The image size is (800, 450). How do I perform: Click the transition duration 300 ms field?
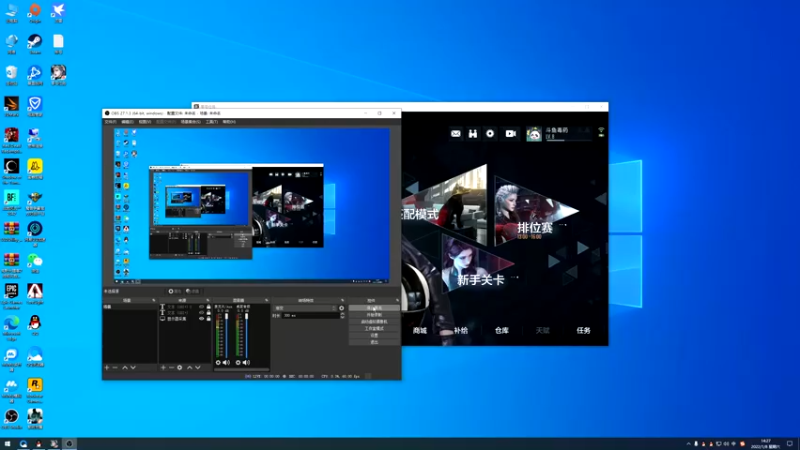(311, 315)
